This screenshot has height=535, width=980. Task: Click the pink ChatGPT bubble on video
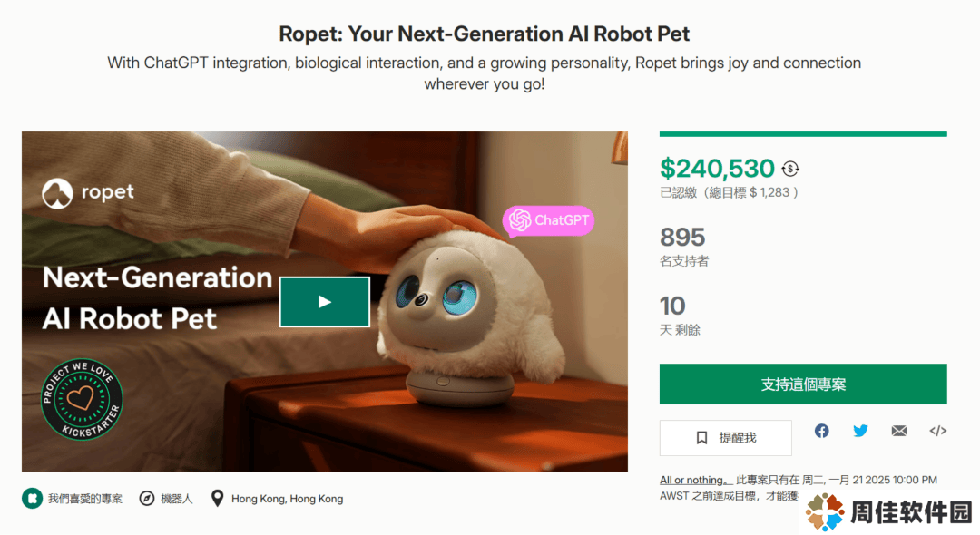548,220
